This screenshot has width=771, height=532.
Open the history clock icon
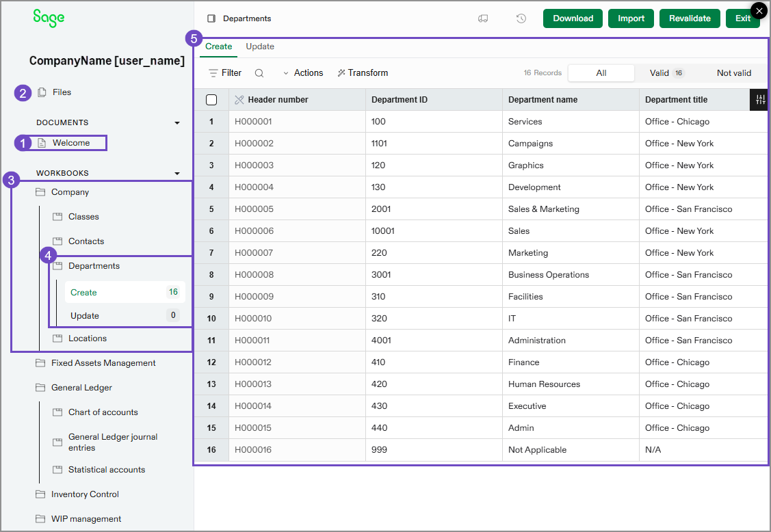(x=521, y=18)
